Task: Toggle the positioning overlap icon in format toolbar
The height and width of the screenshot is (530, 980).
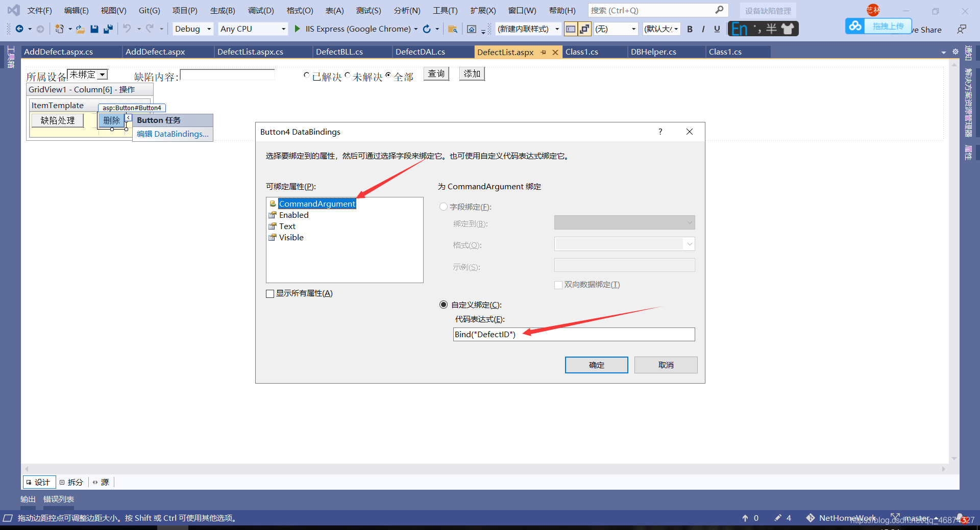Action: coord(584,29)
